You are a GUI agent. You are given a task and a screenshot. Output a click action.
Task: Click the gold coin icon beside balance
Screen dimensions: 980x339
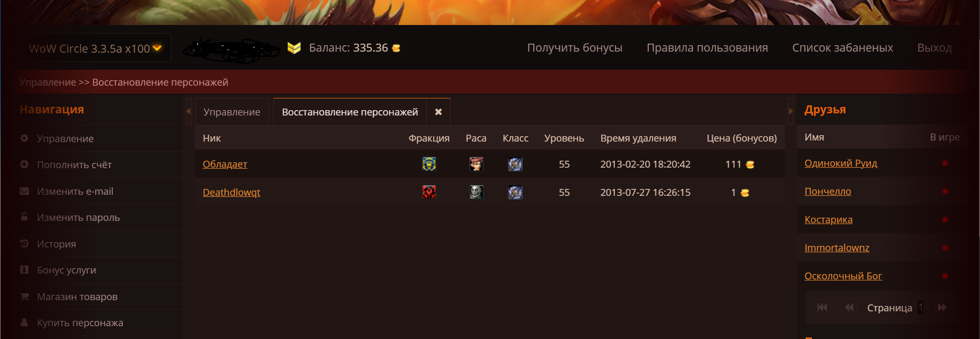(396, 48)
